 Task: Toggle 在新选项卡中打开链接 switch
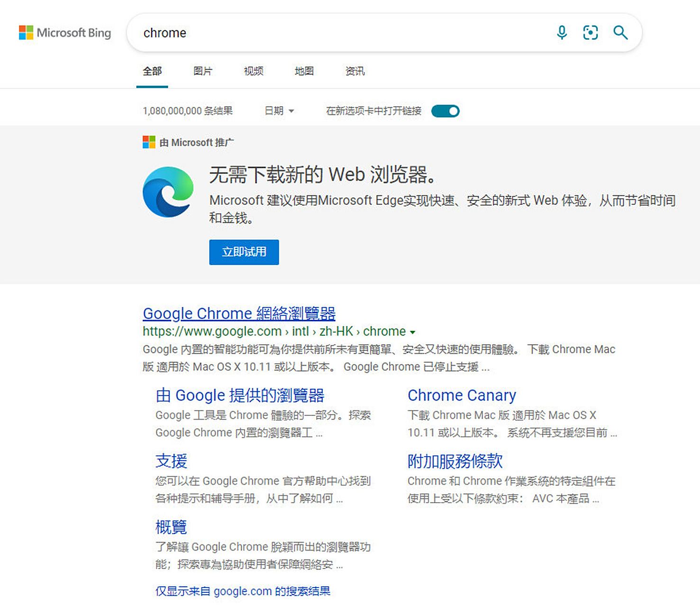445,111
